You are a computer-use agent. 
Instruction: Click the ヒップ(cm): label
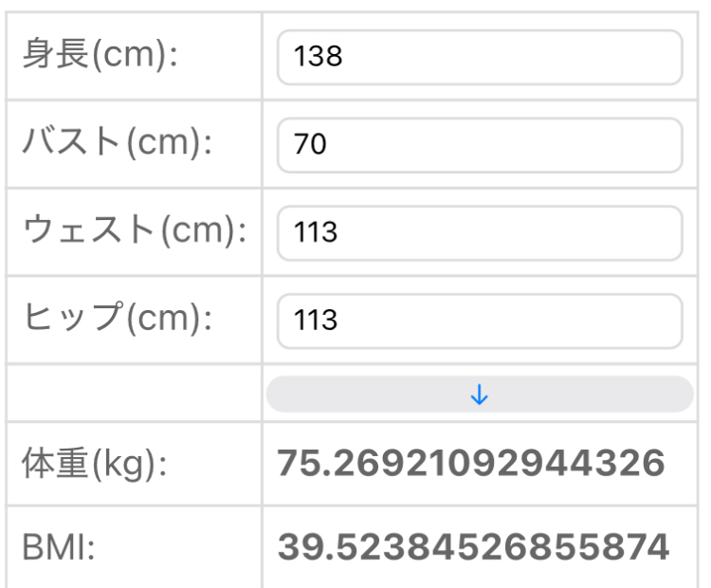click(x=116, y=320)
